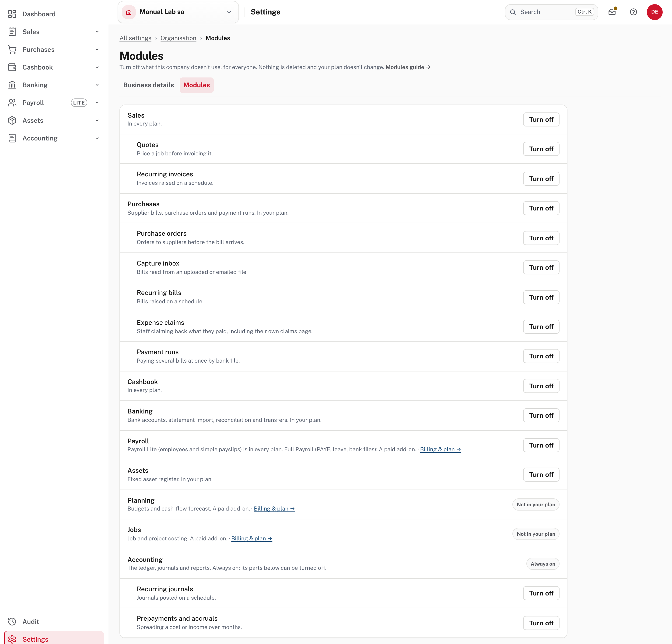Viewport: 672px width, 644px height.
Task: Expand the Accounting sidebar chevron
Action: coord(97,138)
